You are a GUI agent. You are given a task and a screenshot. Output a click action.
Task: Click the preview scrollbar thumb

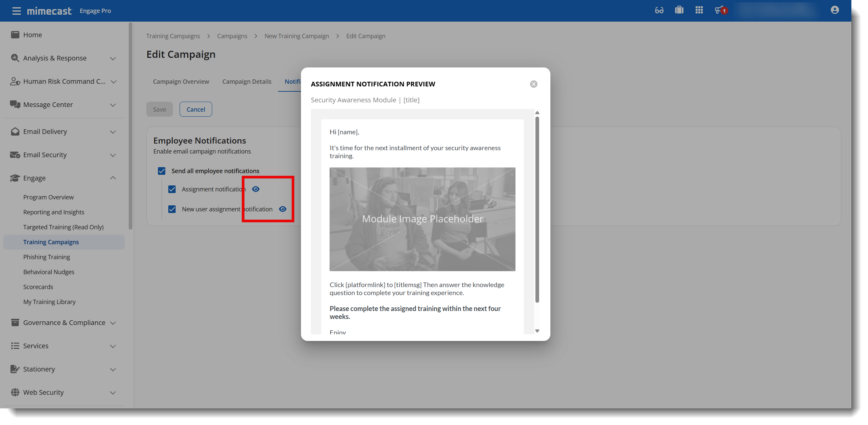(537, 209)
